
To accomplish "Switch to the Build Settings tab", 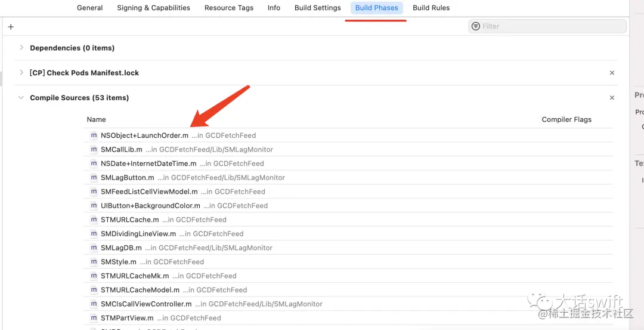I will [x=318, y=8].
